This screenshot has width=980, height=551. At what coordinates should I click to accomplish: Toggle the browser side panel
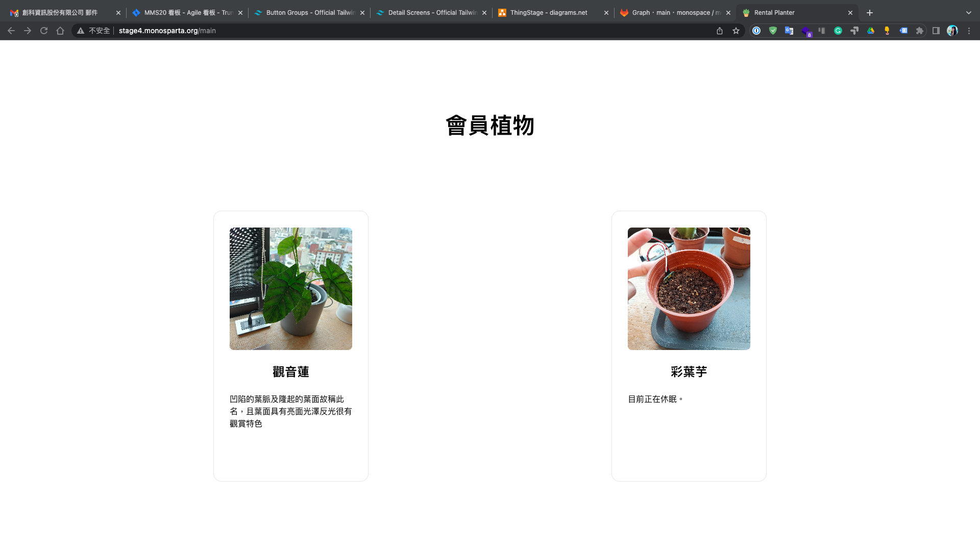point(936,31)
